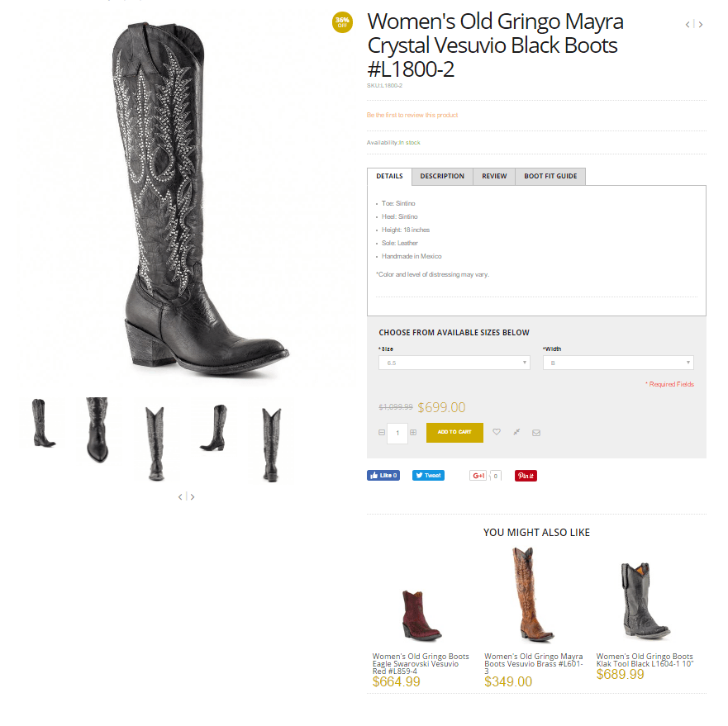This screenshot has width=728, height=726.
Task: Open the Size dropdown
Action: tap(454, 363)
